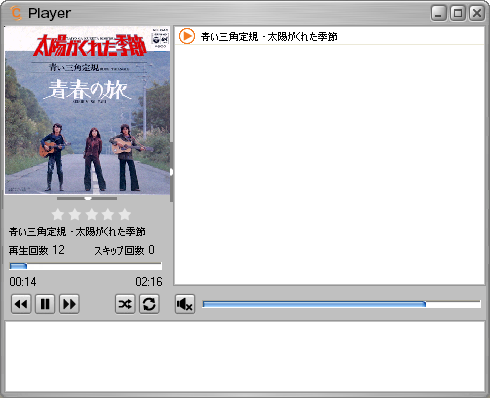Close the Player window
This screenshot has height=399, width=490.
477,13
